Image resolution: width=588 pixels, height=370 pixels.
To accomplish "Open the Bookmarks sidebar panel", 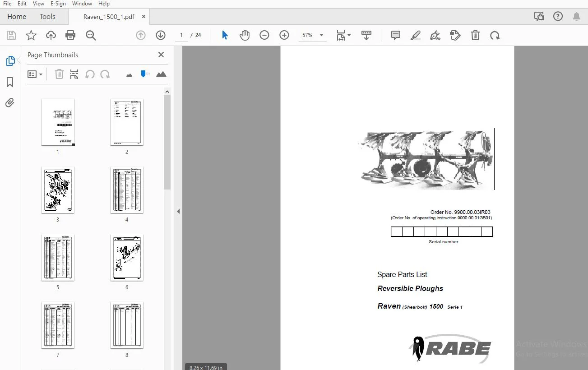I will [x=10, y=82].
